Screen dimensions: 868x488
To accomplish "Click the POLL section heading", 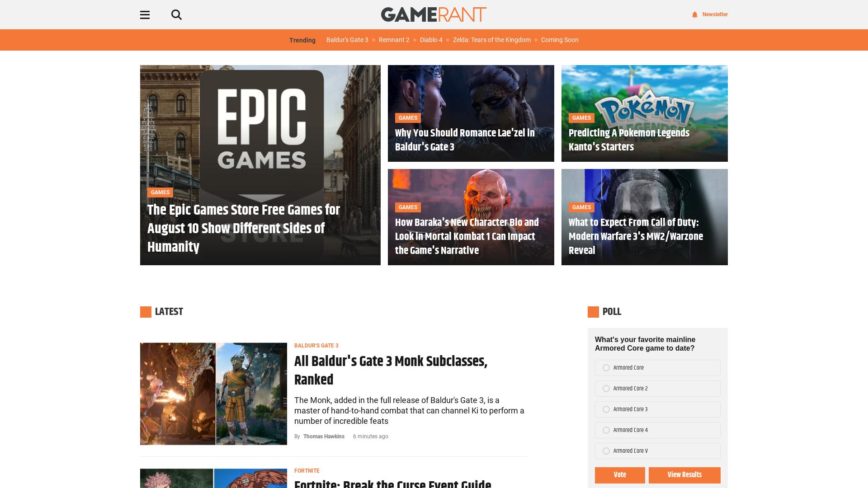I will tap(612, 312).
